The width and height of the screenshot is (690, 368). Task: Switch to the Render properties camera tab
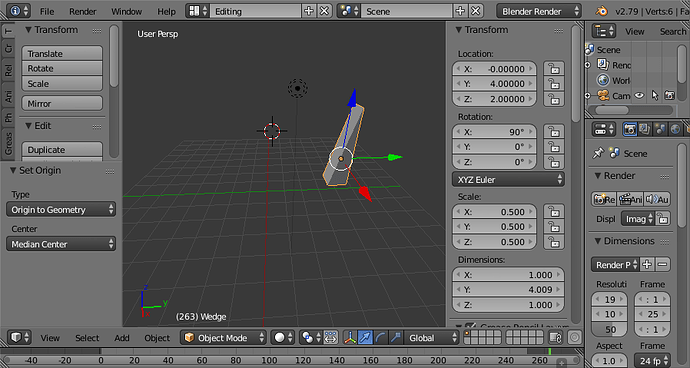pyautogui.click(x=630, y=129)
